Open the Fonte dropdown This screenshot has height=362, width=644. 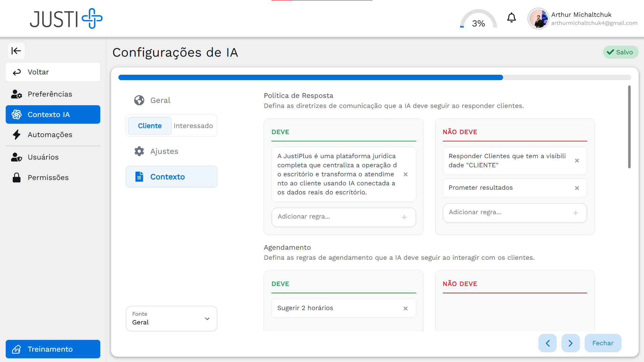pyautogui.click(x=171, y=318)
